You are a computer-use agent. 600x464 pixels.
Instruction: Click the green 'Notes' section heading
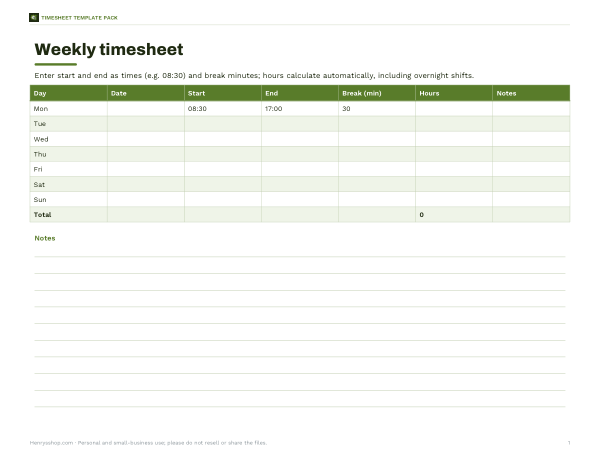45,238
